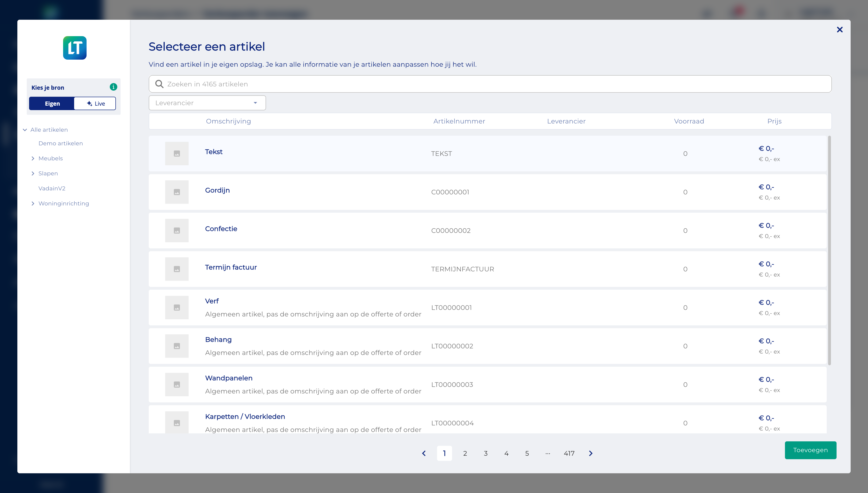The image size is (868, 493).
Task: Go to page 4
Action: click(x=506, y=453)
